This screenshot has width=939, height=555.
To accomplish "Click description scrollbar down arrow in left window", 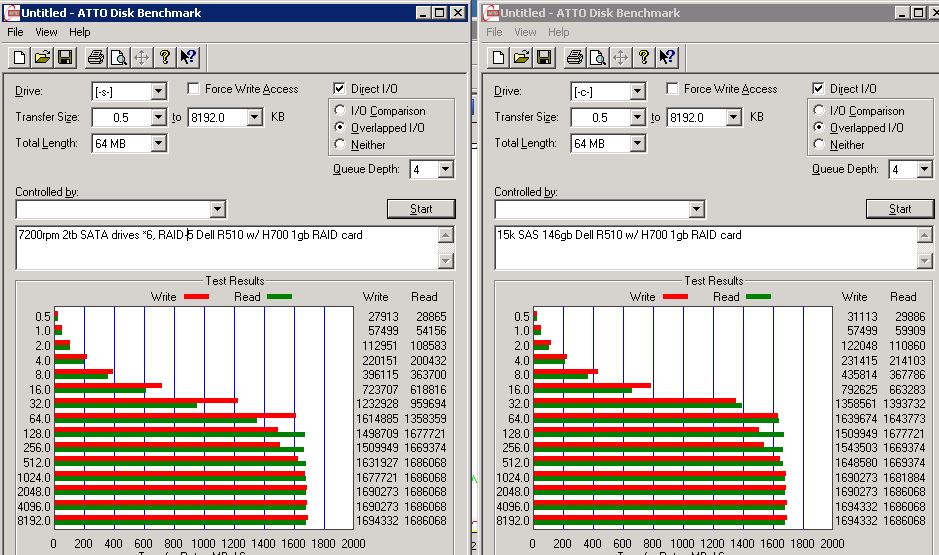I will tap(446, 261).
